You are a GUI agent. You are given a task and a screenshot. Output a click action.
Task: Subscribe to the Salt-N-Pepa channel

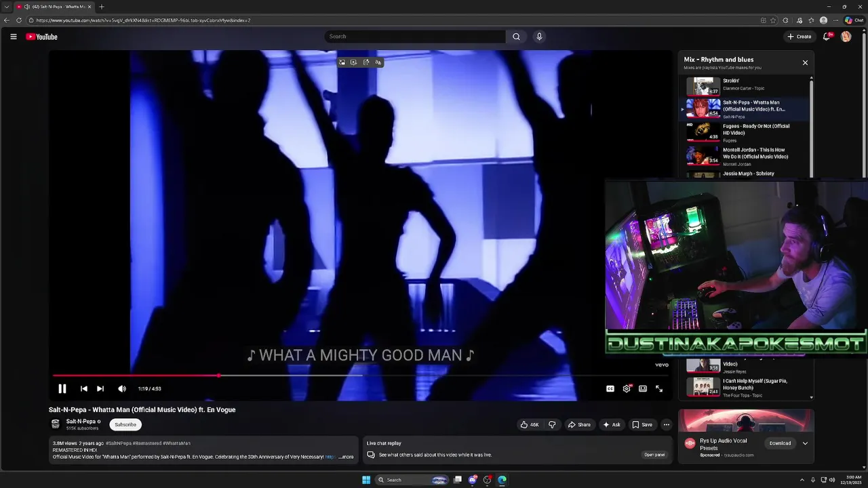click(x=125, y=424)
